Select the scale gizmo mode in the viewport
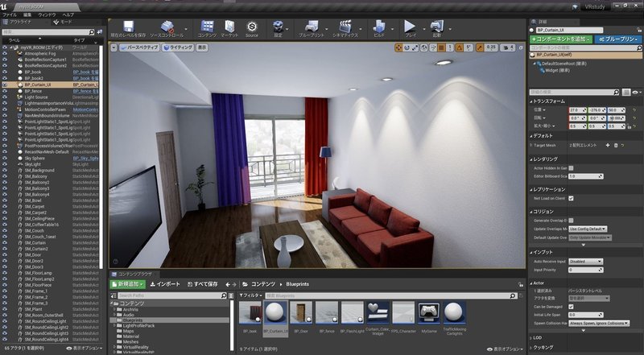This screenshot has height=355, width=644. pyautogui.click(x=415, y=47)
